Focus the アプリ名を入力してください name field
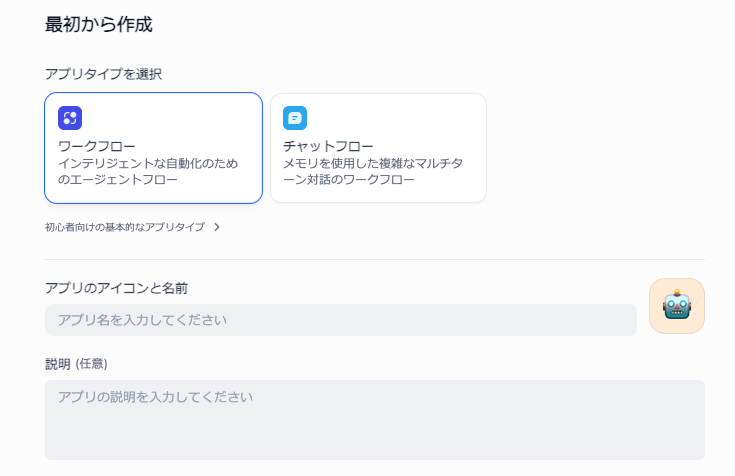Image resolution: width=735 pixels, height=476 pixels. [x=340, y=320]
